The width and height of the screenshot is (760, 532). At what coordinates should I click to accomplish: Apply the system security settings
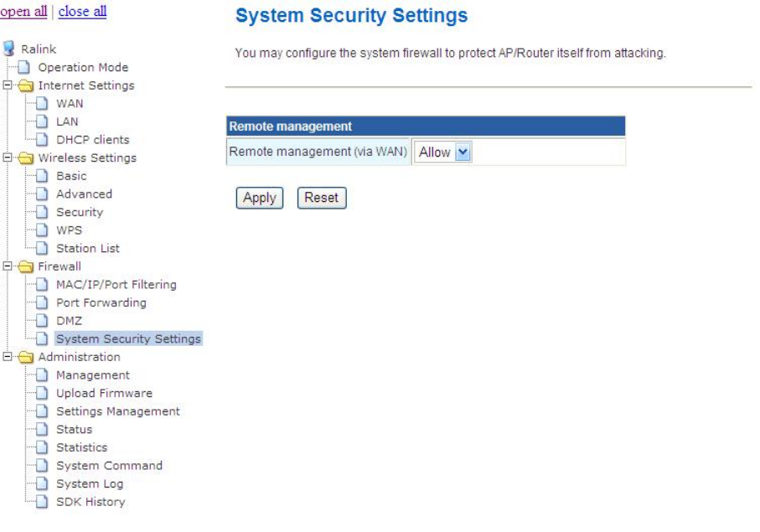click(x=259, y=198)
